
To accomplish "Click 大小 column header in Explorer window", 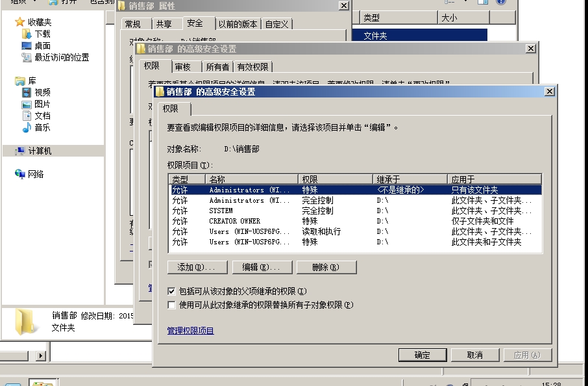I will (464, 18).
